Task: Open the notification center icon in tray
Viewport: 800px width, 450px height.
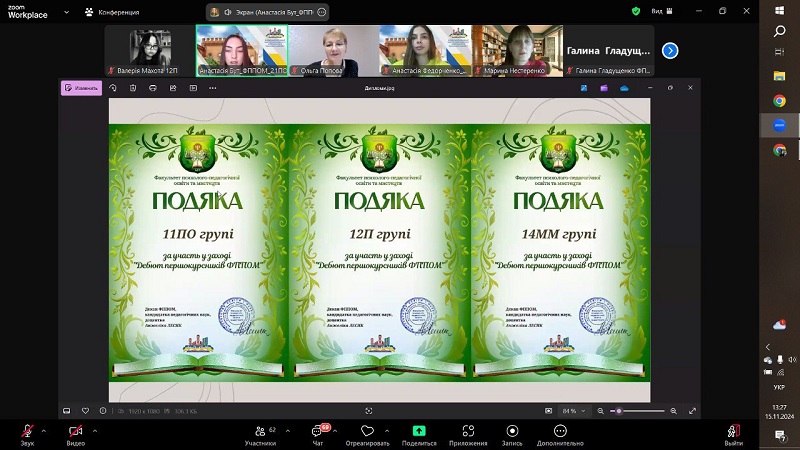Action: tap(780, 435)
